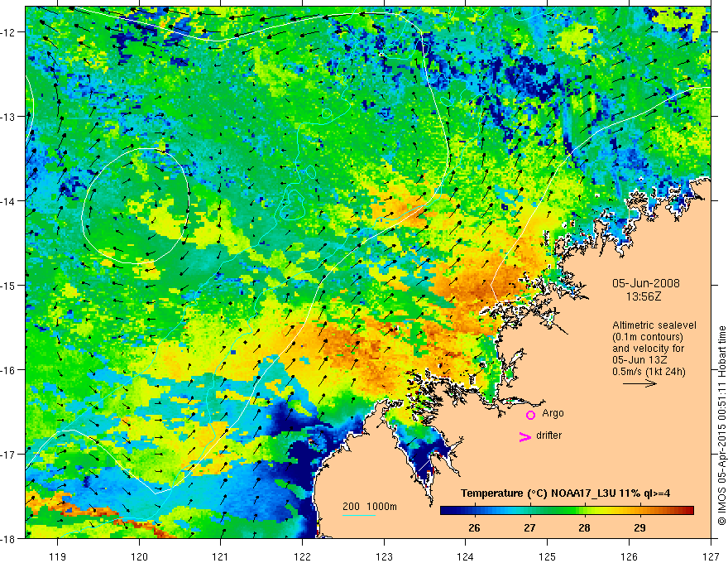Click the latitude axis label -14
The width and height of the screenshot is (728, 563).
pos(10,201)
